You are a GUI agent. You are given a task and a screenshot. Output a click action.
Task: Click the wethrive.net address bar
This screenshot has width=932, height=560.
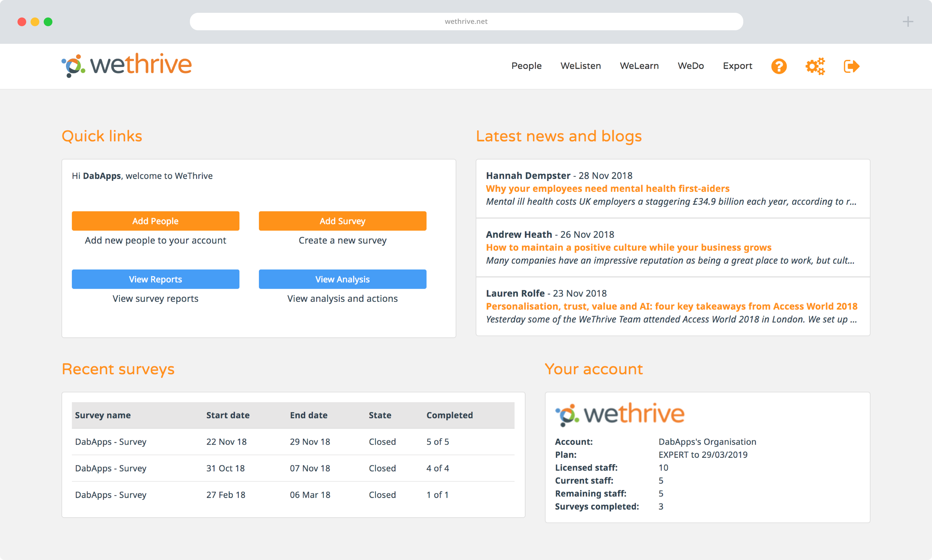[466, 22]
